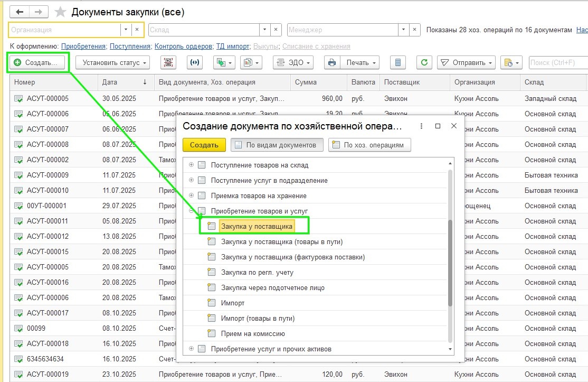Expand Поступление товаров на склад node
This screenshot has width=588, height=382.
tap(191, 165)
